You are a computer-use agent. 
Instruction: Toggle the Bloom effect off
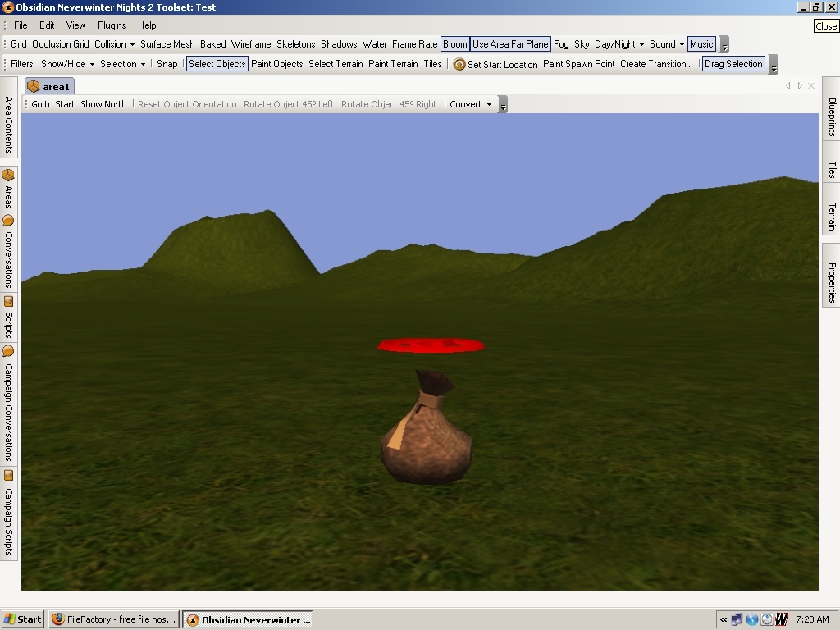454,44
